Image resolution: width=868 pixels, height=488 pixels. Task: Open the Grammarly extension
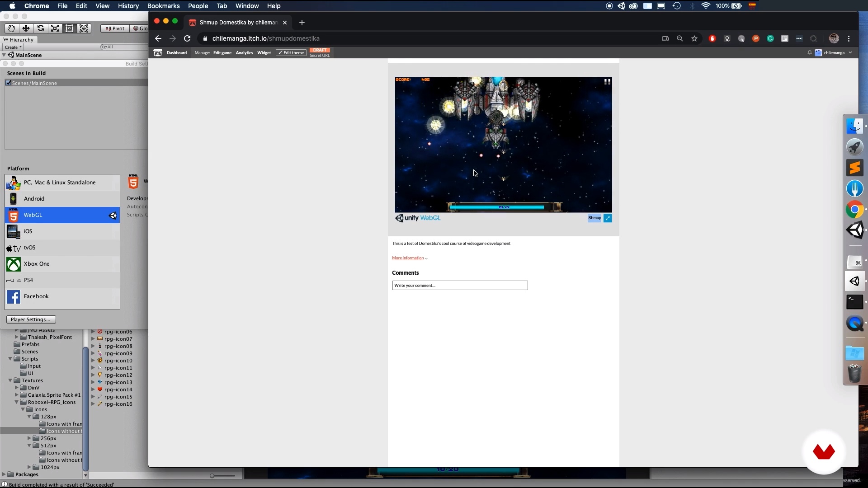tap(770, 38)
